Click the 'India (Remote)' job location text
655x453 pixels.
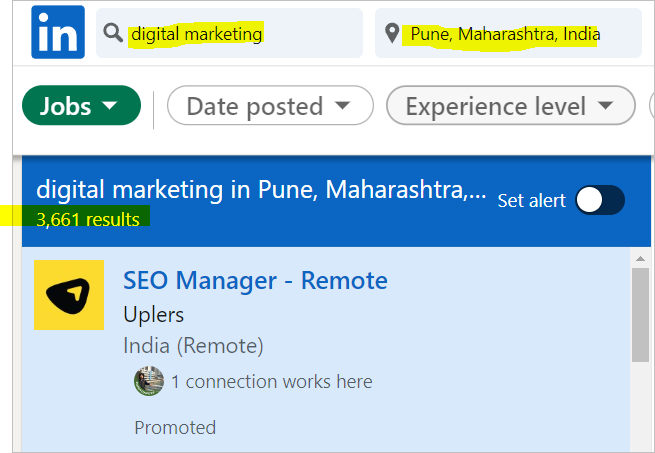pyautogui.click(x=193, y=346)
